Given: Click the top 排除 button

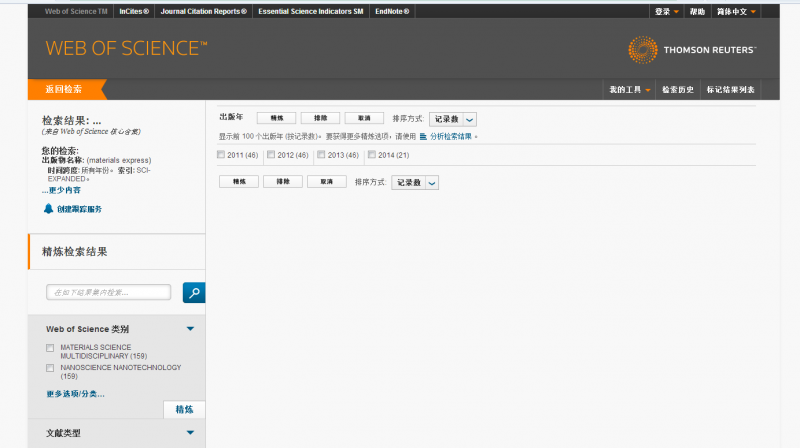Looking at the screenshot, I should tap(320, 118).
